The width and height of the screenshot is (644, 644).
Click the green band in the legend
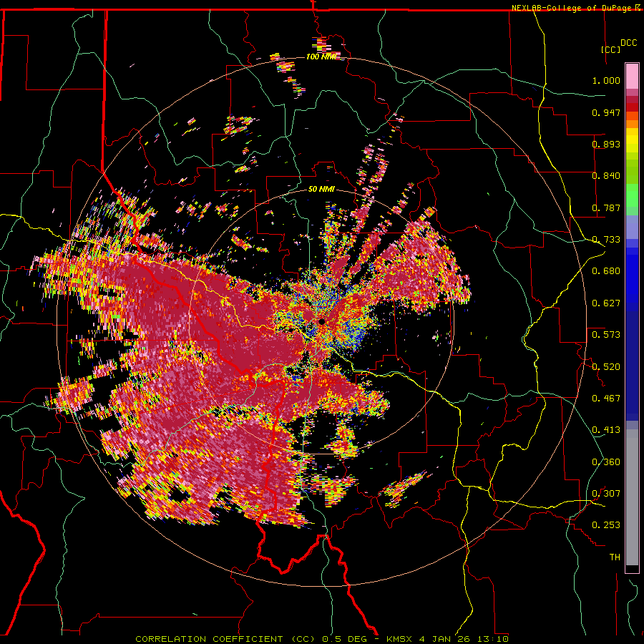(x=632, y=195)
